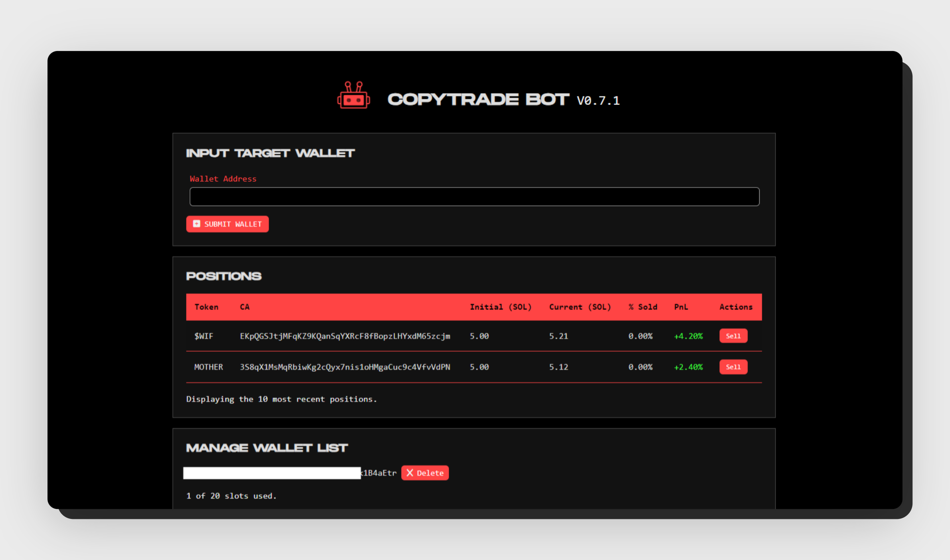Click the $WIF 0.00% sold value
This screenshot has width=950, height=560.
640,336
